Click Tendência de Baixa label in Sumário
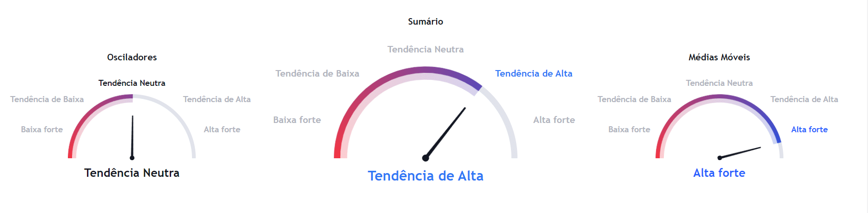 (317, 73)
